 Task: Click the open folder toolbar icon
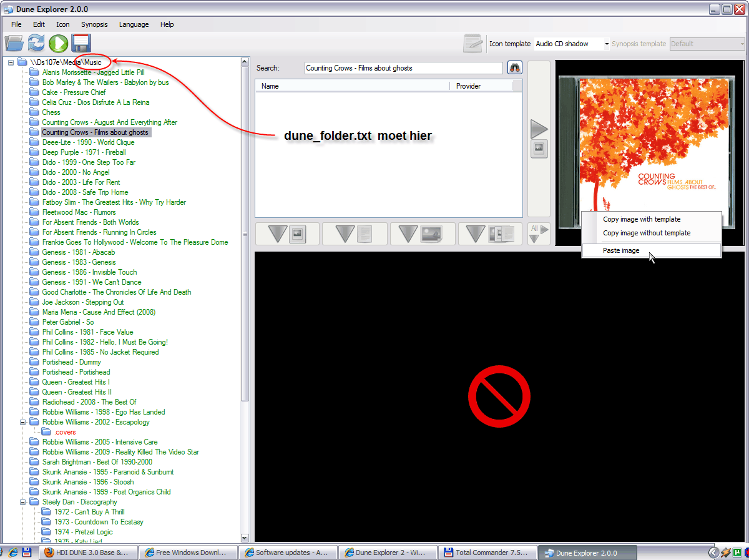tap(14, 43)
